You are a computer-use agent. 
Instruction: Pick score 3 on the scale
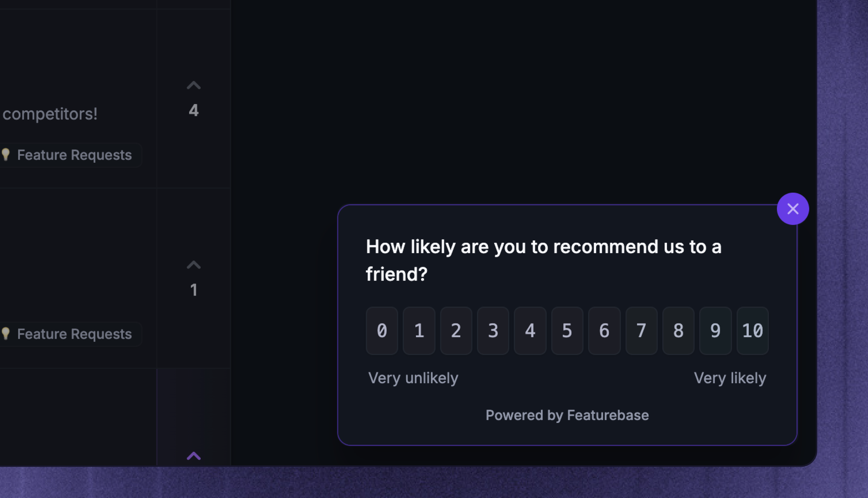tap(493, 330)
